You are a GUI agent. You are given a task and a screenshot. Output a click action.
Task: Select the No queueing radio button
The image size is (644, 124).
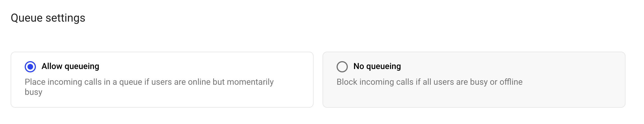click(342, 67)
